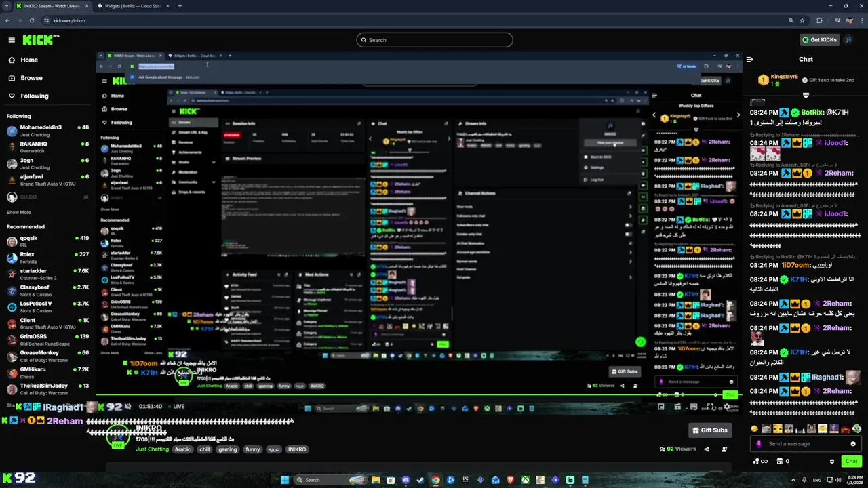
Task: Click the Kick search field
Action: click(x=434, y=40)
